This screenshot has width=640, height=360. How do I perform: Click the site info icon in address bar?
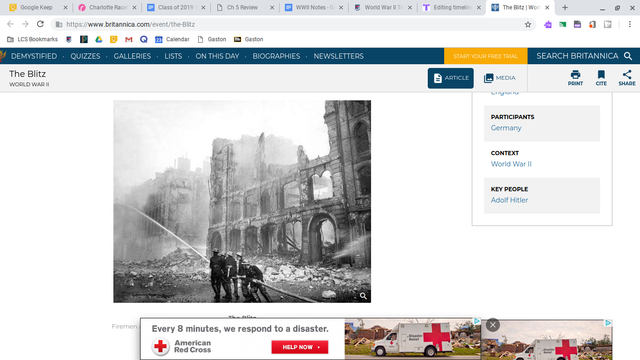click(x=59, y=24)
